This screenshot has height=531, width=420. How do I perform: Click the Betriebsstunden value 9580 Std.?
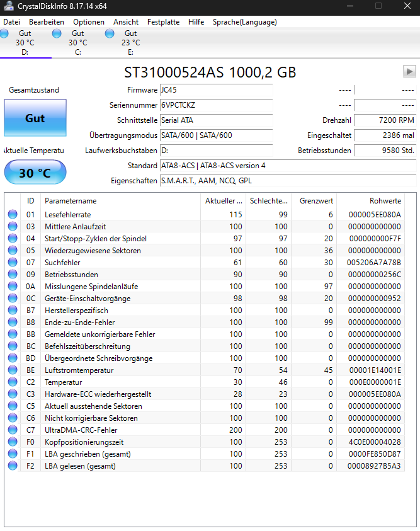point(385,151)
